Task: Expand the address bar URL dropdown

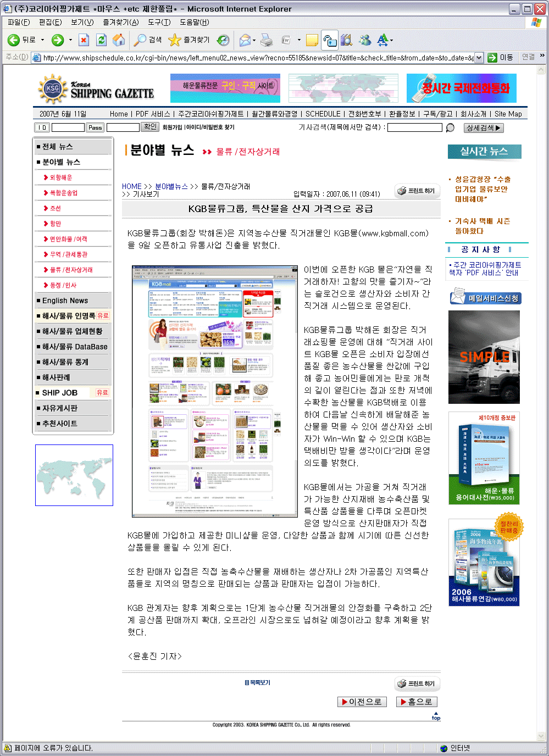Action: [x=479, y=57]
